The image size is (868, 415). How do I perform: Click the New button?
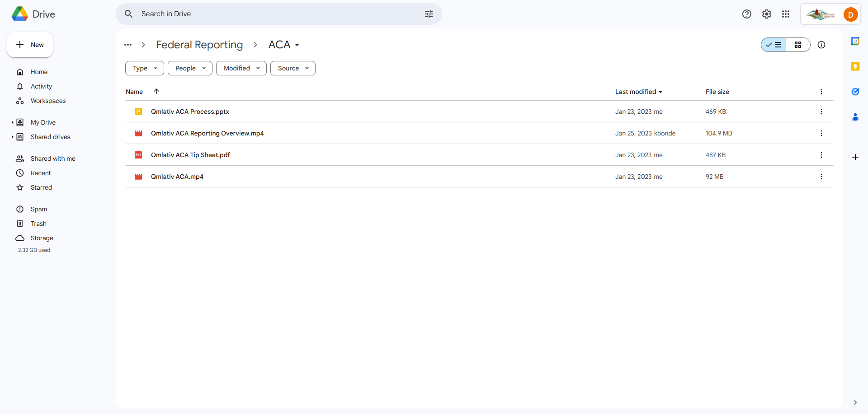coord(30,45)
